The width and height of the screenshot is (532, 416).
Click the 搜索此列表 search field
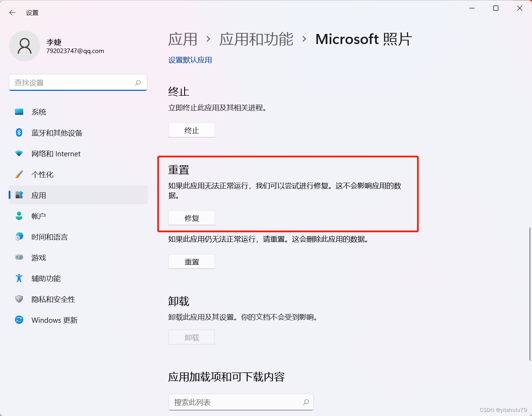(x=241, y=402)
